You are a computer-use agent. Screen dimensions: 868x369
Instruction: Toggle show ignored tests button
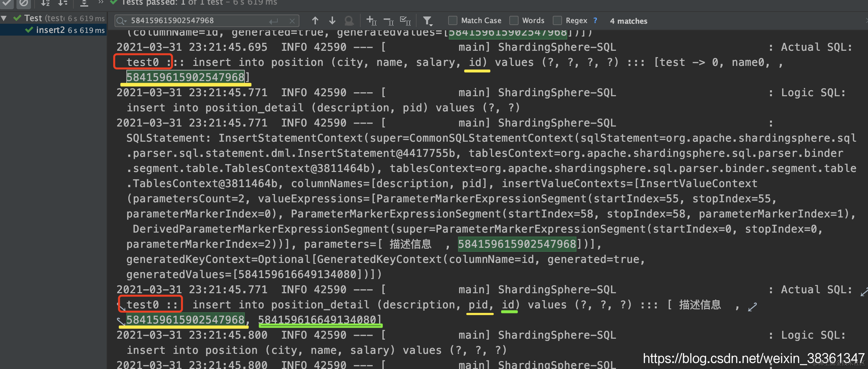point(24,3)
